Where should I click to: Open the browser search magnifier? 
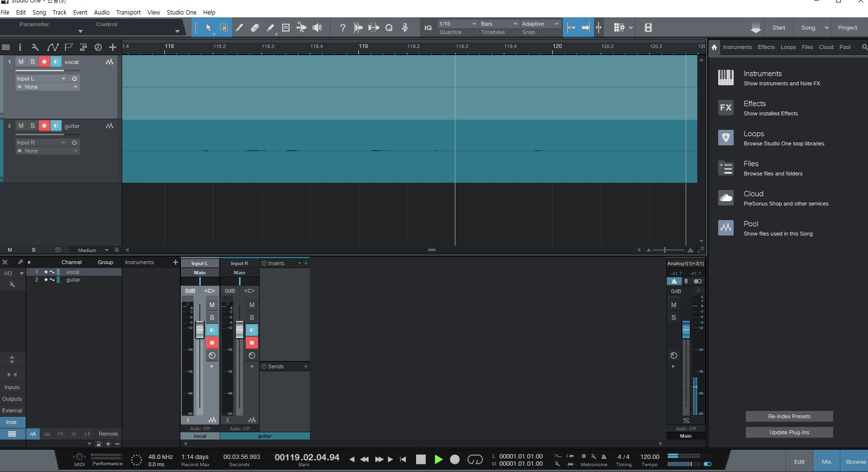(864, 47)
